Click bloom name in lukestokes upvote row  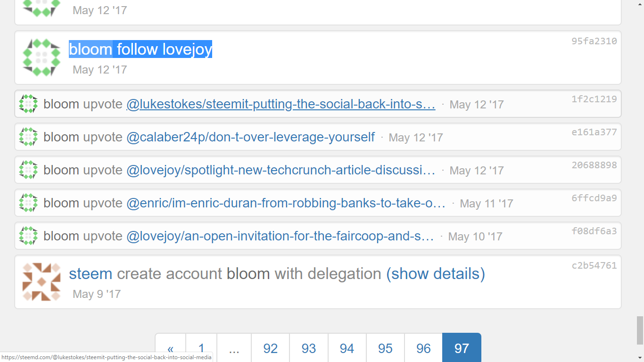point(61,104)
